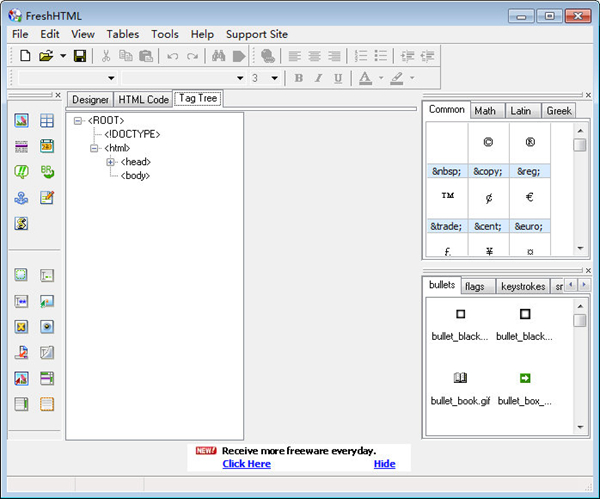Click the anchor icon in left sidebar
The width and height of the screenshot is (600, 499).
pyautogui.click(x=21, y=198)
